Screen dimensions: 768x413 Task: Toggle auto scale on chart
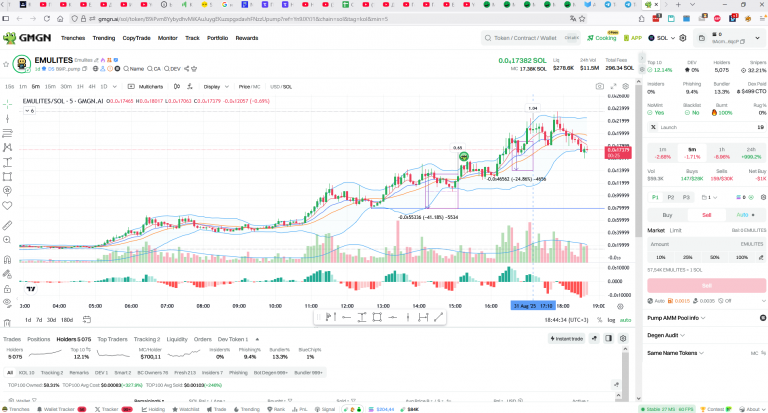[x=625, y=320]
